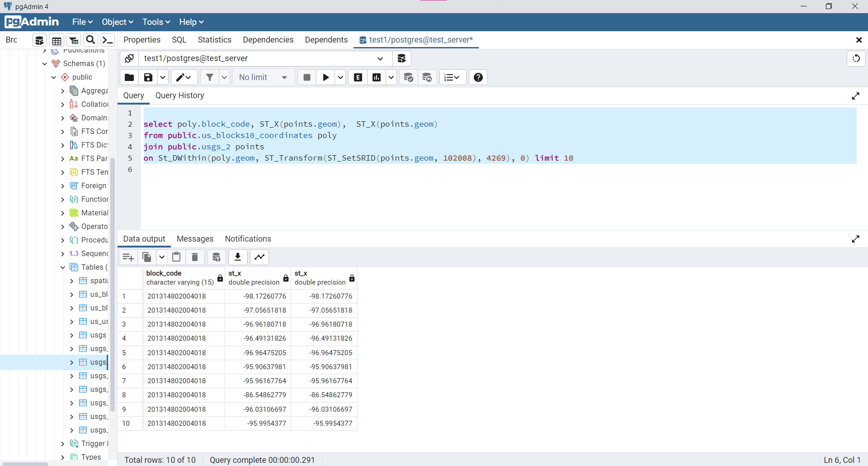Screen dimensions: 868x466
Task: Select the Sequences tree item
Action: tap(89, 254)
